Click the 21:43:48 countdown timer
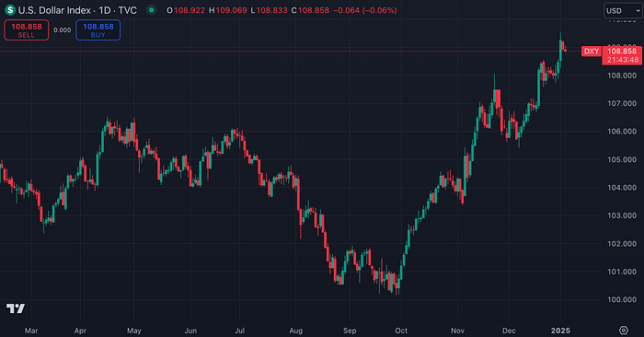 coord(623,60)
